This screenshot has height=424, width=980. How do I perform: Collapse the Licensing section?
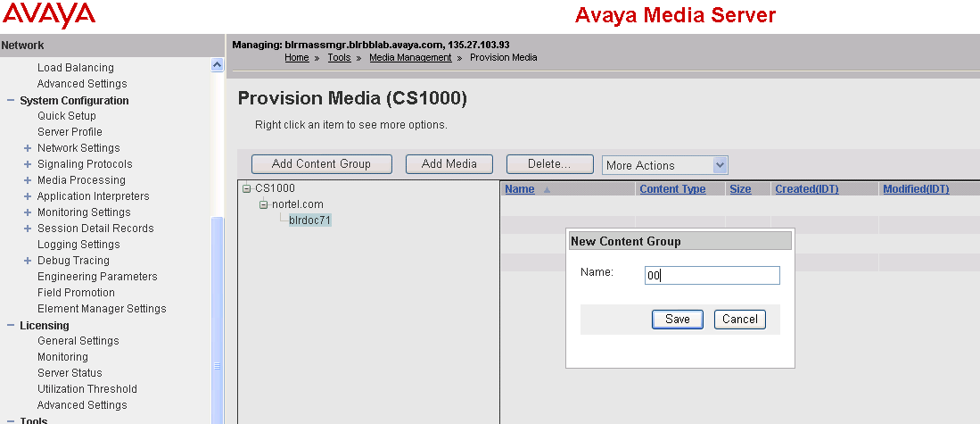(11, 325)
